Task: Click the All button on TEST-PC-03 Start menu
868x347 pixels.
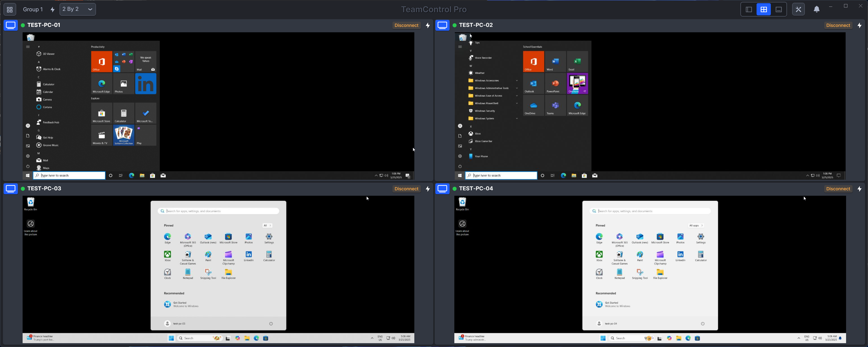Action: (267, 226)
